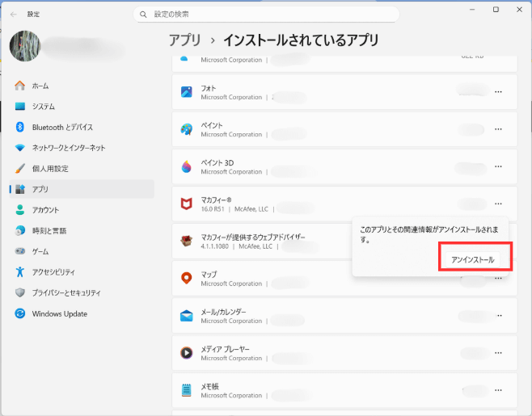Image resolution: width=532 pixels, height=416 pixels.
Task: Open Windows Update in the sidebar
Action: pos(82,313)
